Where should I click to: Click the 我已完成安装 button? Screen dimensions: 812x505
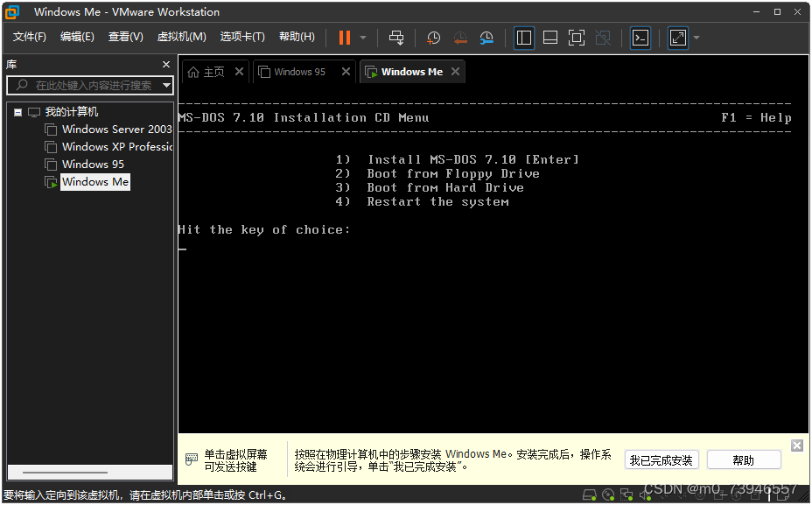pos(661,460)
